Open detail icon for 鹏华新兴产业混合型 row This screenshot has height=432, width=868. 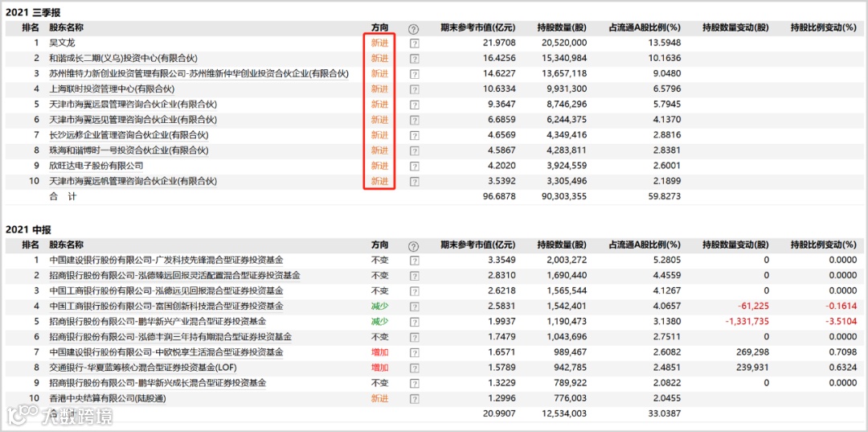pos(414,322)
